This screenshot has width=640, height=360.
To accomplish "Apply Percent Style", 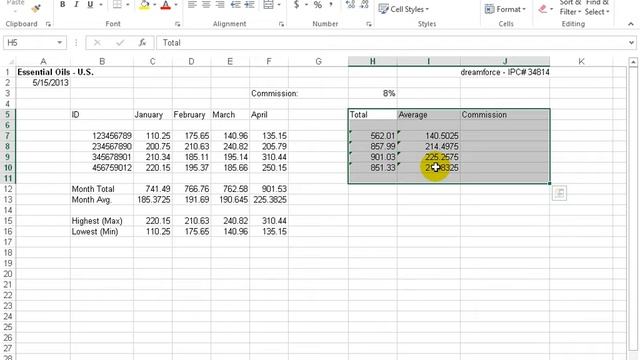I will (318, 5).
